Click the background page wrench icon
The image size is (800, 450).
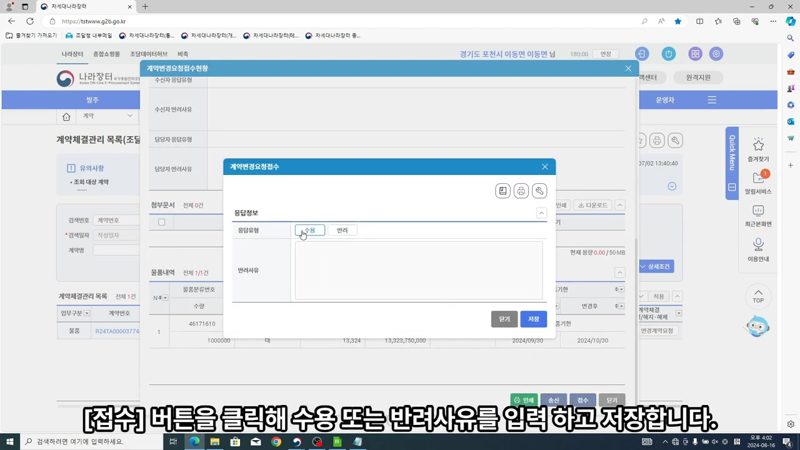pos(675,140)
